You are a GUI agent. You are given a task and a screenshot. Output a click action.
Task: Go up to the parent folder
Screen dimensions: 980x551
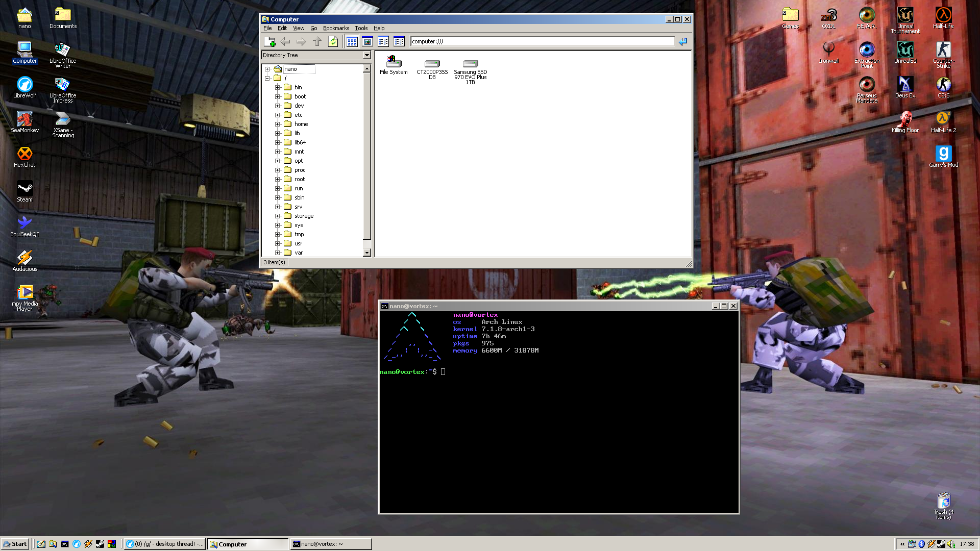[317, 42]
